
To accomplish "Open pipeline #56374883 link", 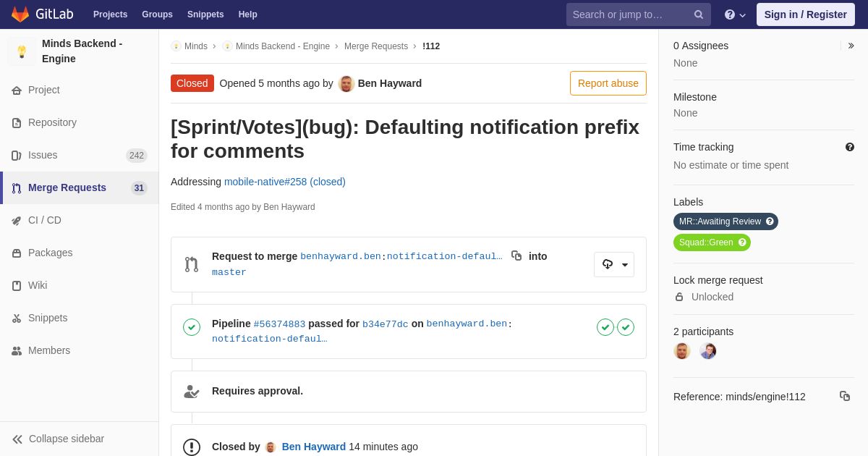I will 279,324.
